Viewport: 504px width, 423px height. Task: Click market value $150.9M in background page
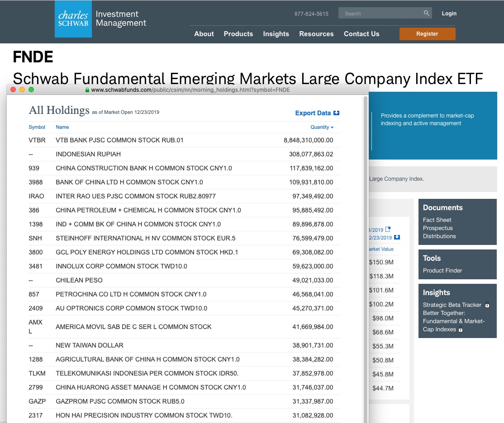pos(381,262)
